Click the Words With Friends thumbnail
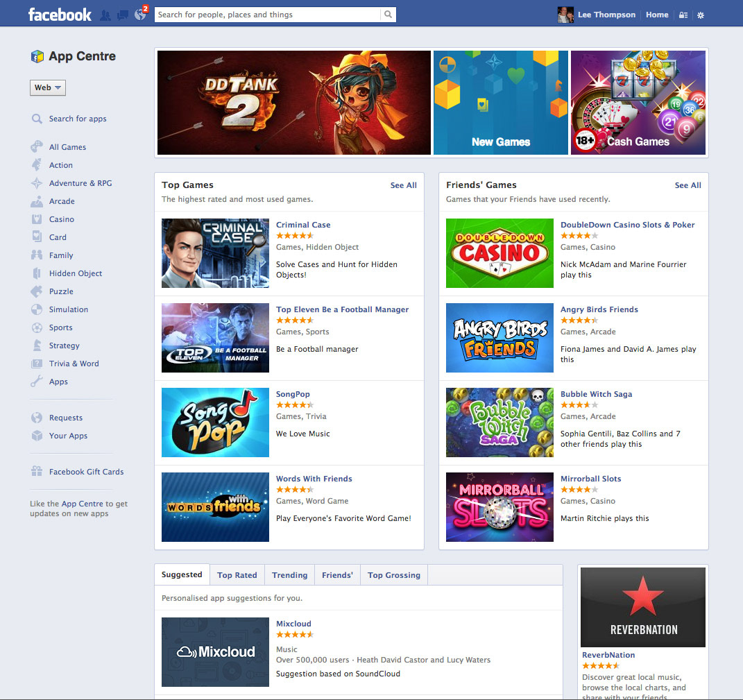 tap(215, 507)
